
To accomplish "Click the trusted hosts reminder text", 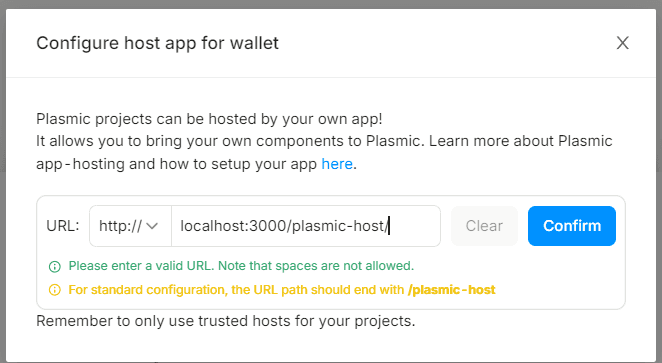I will pos(226,321).
